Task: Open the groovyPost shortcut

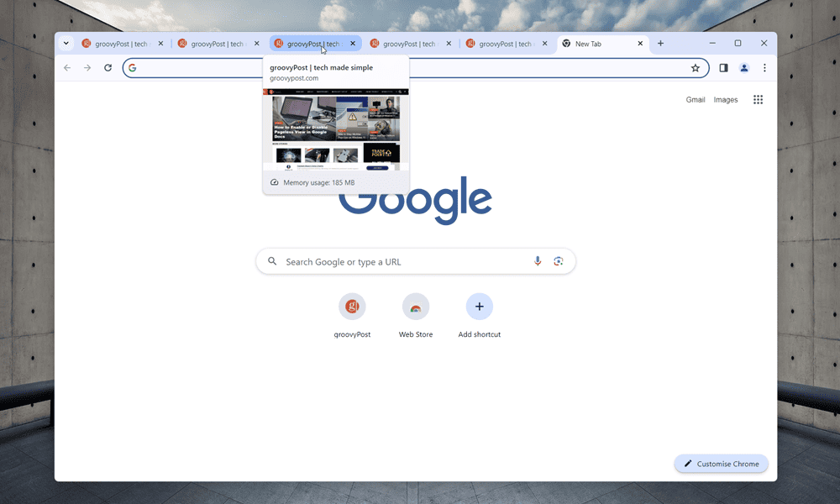Action: (352, 316)
